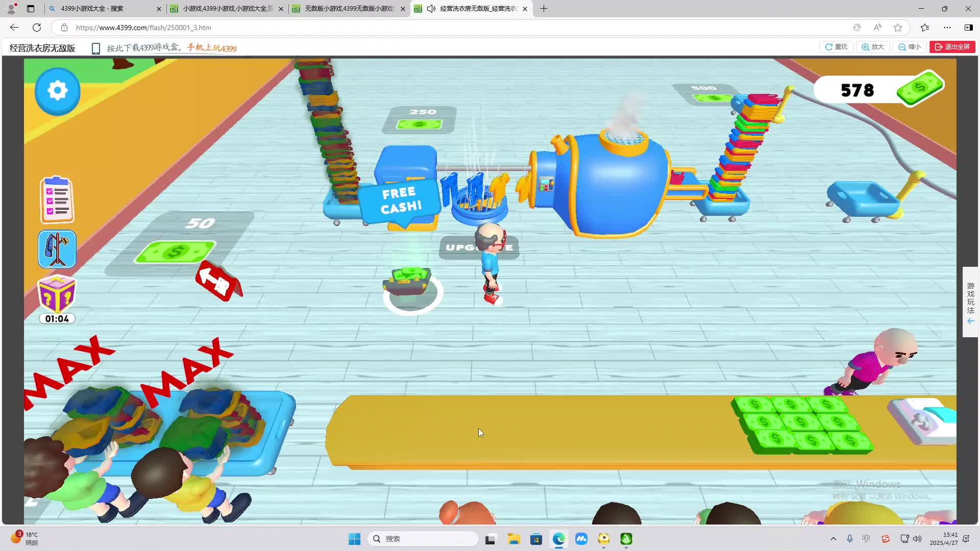The width and height of the screenshot is (980, 551).
Task: Expand the 游戏玩法 side panel
Action: click(x=970, y=302)
